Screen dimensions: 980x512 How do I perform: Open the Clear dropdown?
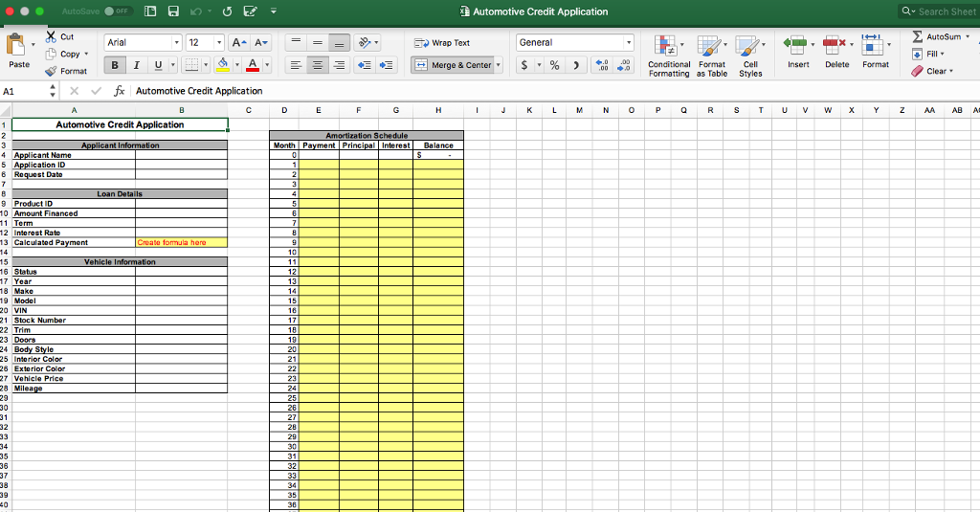[932, 71]
